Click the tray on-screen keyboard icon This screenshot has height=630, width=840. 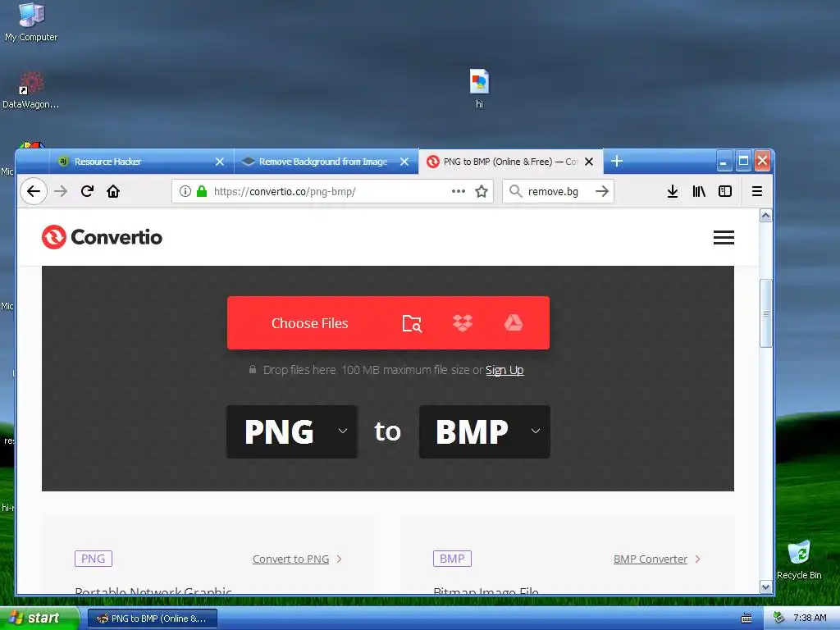pyautogui.click(x=746, y=619)
